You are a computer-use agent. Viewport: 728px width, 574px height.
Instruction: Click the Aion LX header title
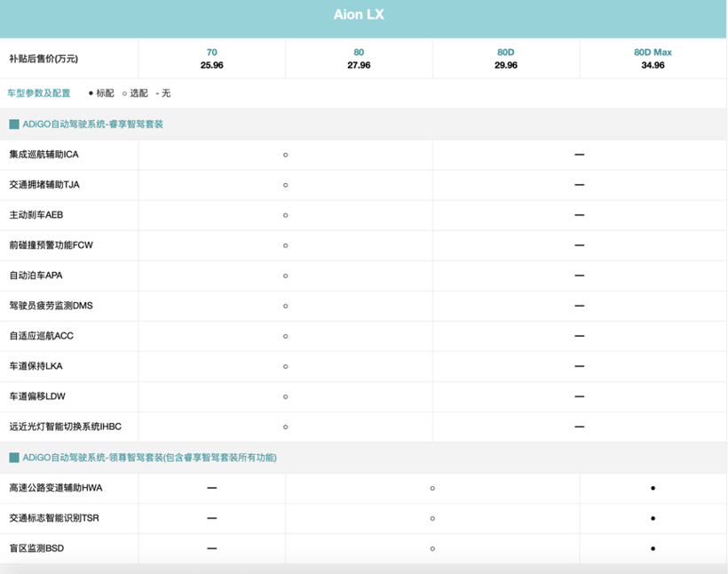point(359,15)
